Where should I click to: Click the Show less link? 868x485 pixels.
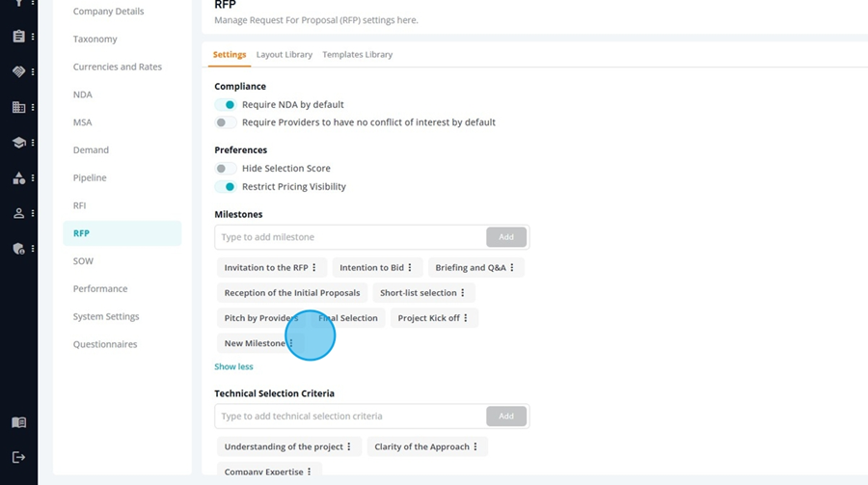233,366
